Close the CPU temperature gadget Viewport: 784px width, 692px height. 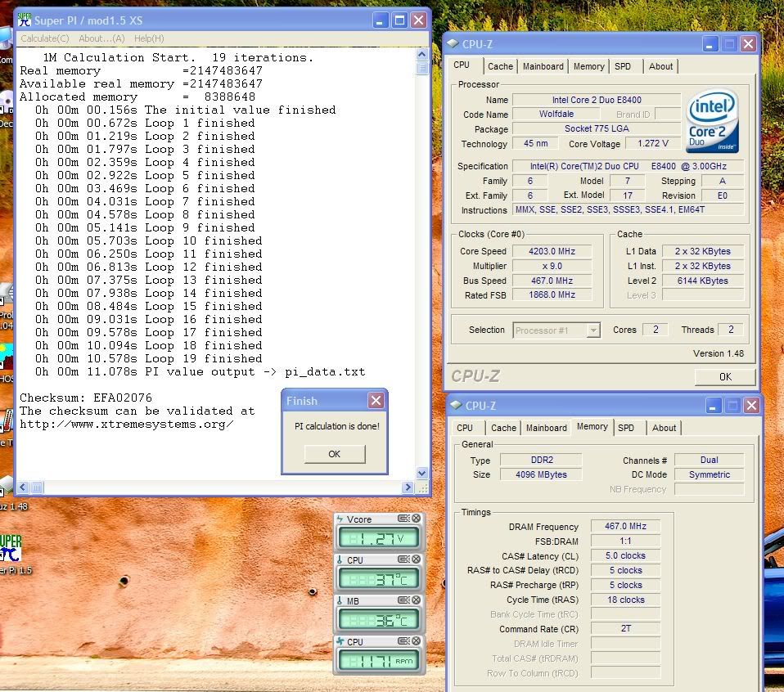pyautogui.click(x=416, y=559)
